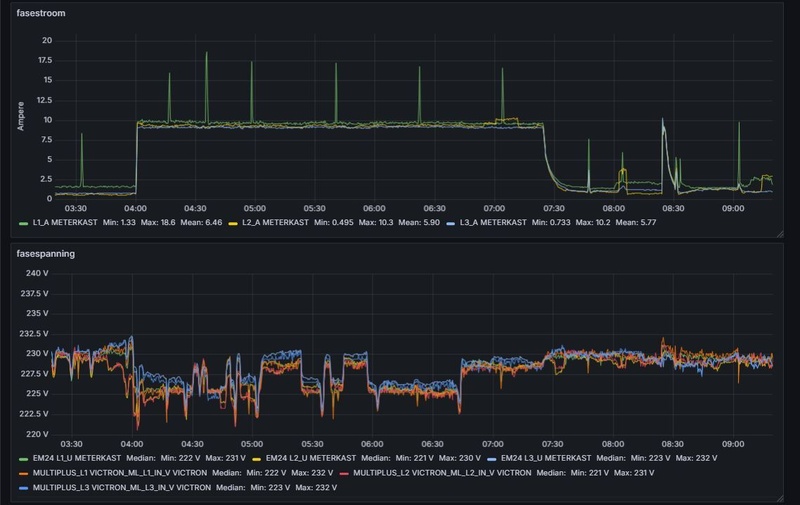Click yellow color swatch of L2_A METERKAST
Image resolution: width=800 pixels, height=505 pixels.
233,223
